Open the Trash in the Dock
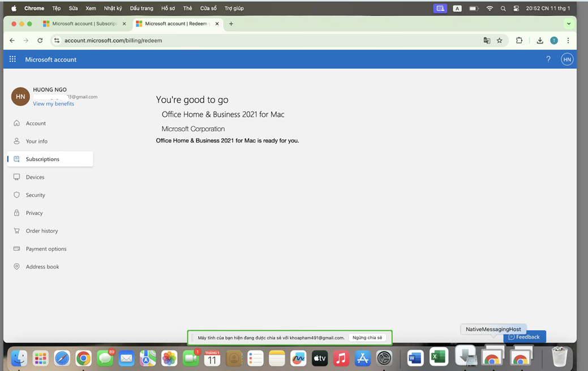 coord(560,356)
